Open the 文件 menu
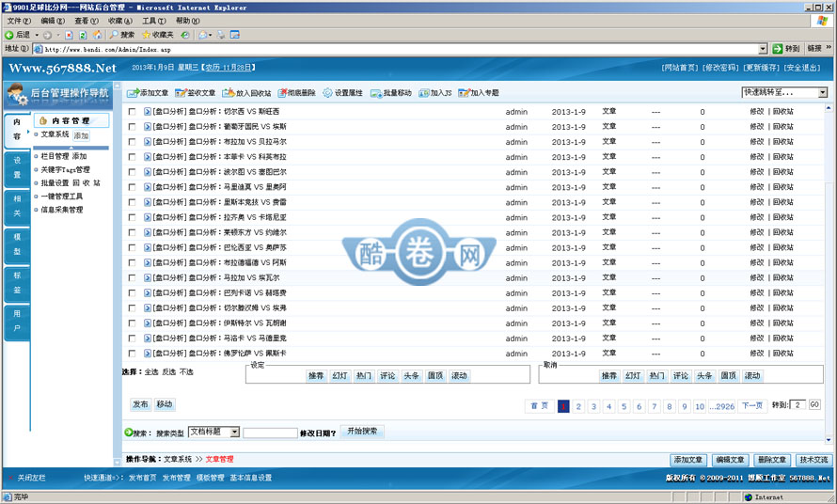837x504 pixels. 19,21
